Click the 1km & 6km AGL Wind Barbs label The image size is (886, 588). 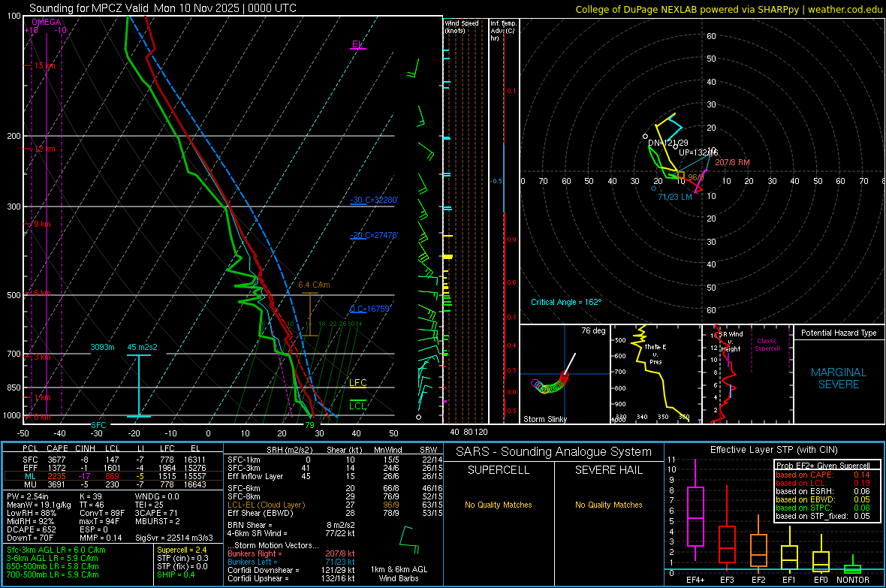(x=399, y=574)
